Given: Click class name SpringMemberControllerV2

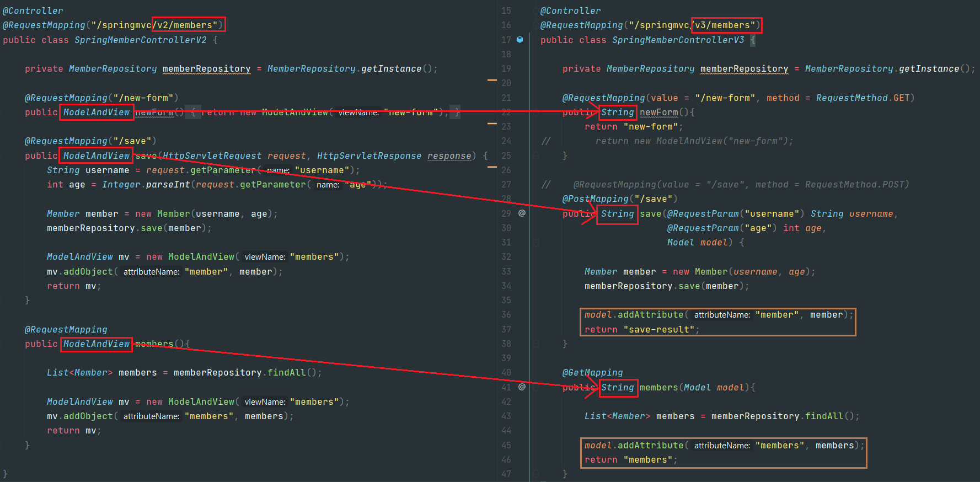Looking at the screenshot, I should click(x=141, y=40).
